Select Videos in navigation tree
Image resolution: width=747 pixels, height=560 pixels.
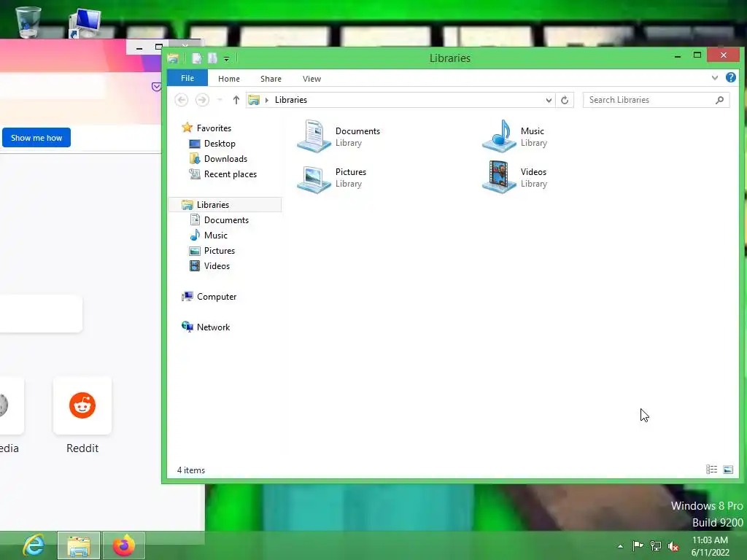click(x=209, y=265)
